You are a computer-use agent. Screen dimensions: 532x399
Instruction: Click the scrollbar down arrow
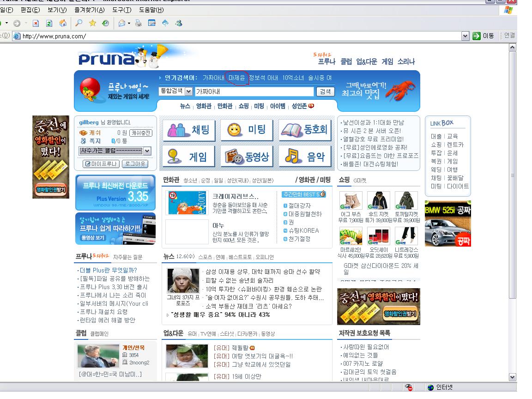pos(512,377)
